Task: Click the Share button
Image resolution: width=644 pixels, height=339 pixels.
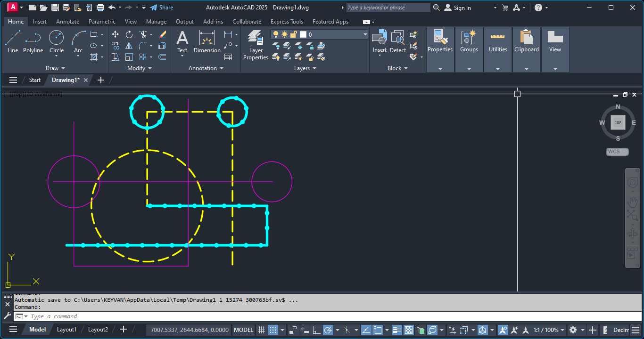Action: (161, 8)
